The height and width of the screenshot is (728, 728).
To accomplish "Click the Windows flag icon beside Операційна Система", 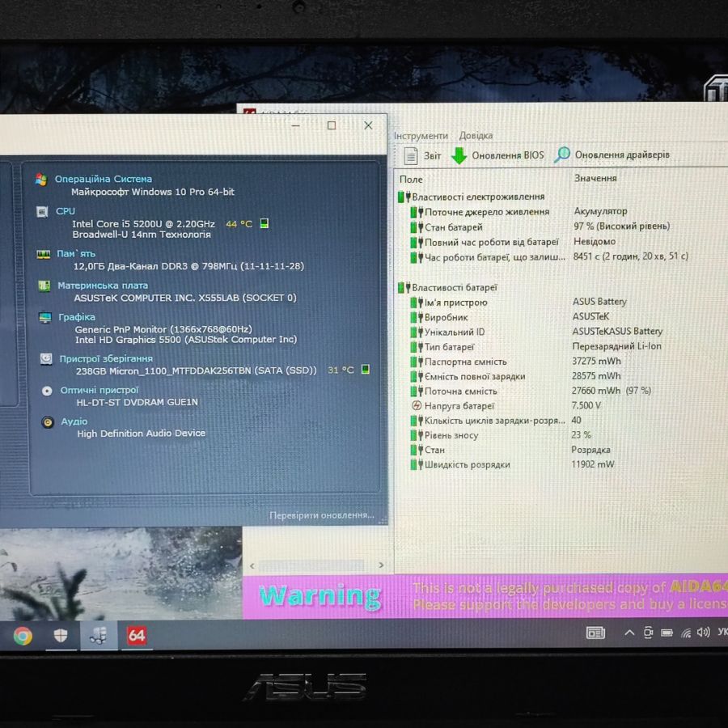I will 41,180.
